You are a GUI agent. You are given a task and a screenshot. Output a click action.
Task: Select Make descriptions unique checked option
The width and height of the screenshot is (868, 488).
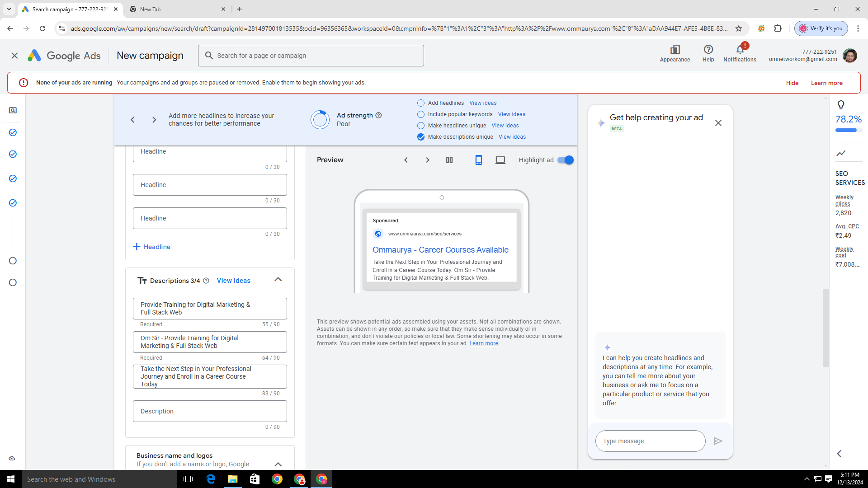[421, 137]
